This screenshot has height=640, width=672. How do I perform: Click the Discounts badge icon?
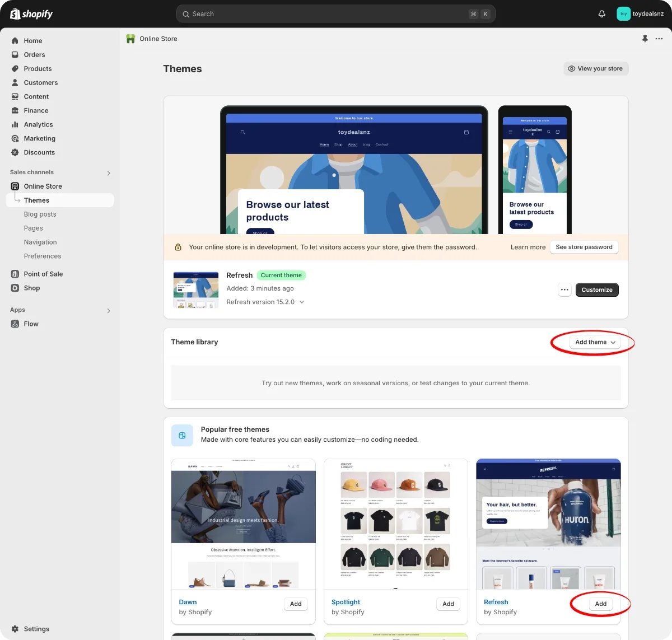(15, 153)
